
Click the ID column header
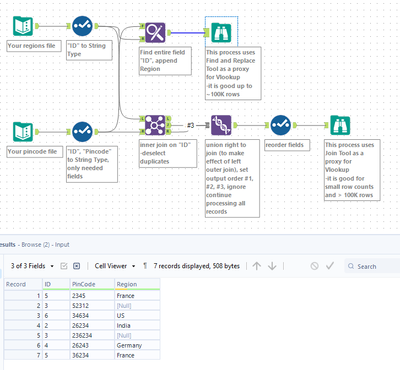(56, 284)
